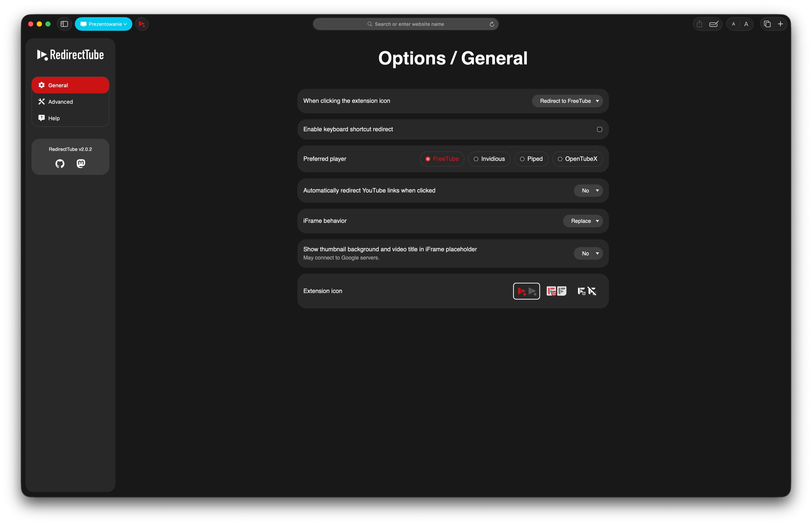The height and width of the screenshot is (525, 812).
Task: Open the Help section
Action: click(70, 118)
